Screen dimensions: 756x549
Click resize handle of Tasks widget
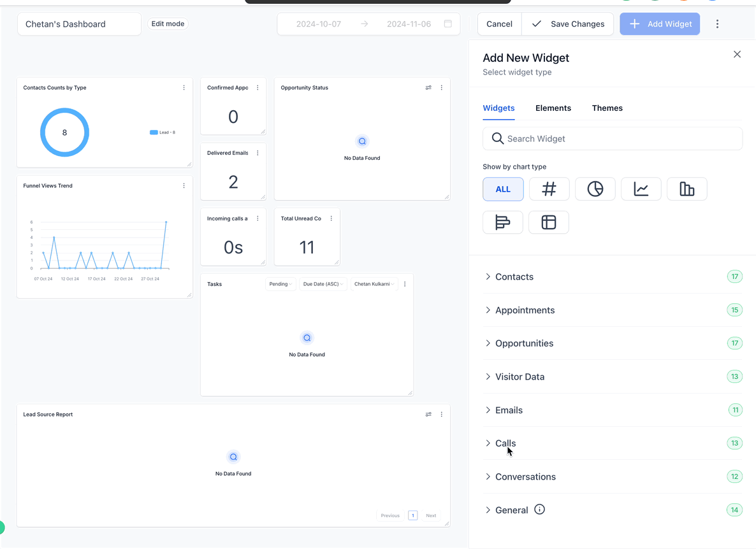[x=410, y=393]
